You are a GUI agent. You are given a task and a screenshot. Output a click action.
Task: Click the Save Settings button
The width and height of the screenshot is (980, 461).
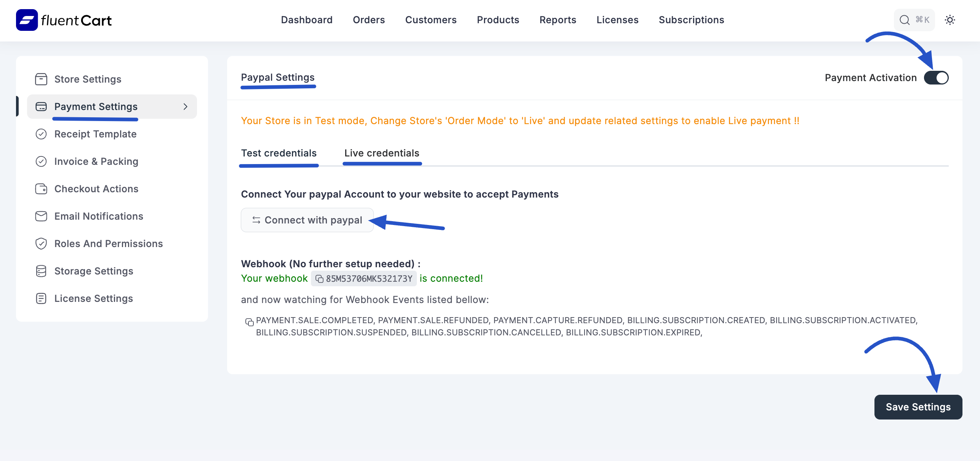pyautogui.click(x=918, y=407)
